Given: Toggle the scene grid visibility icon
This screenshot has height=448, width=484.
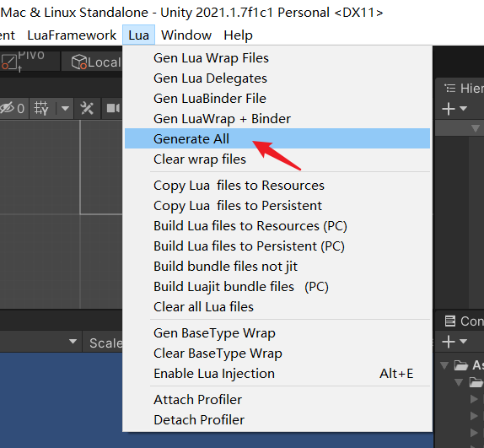Looking at the screenshot, I should (41, 108).
